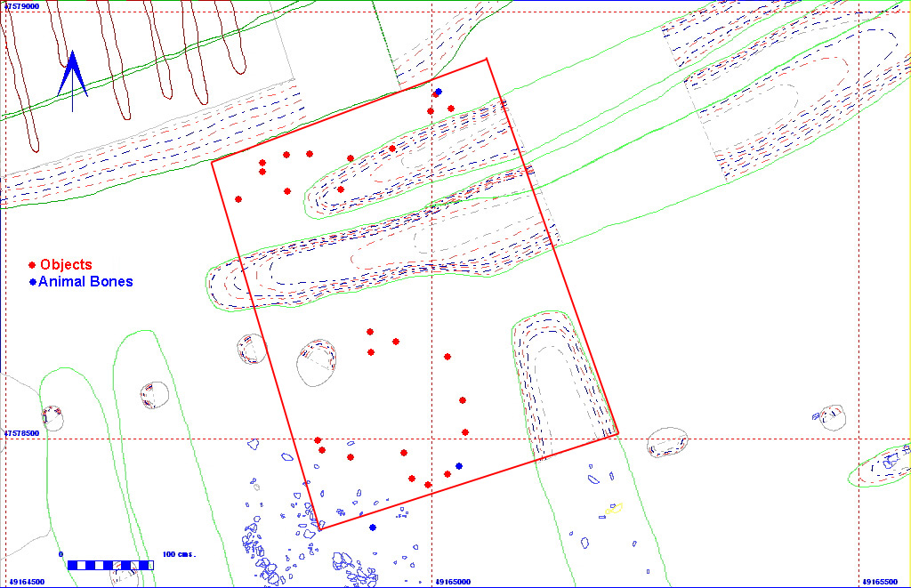Click the 49165500 coordinate label

coord(880,582)
